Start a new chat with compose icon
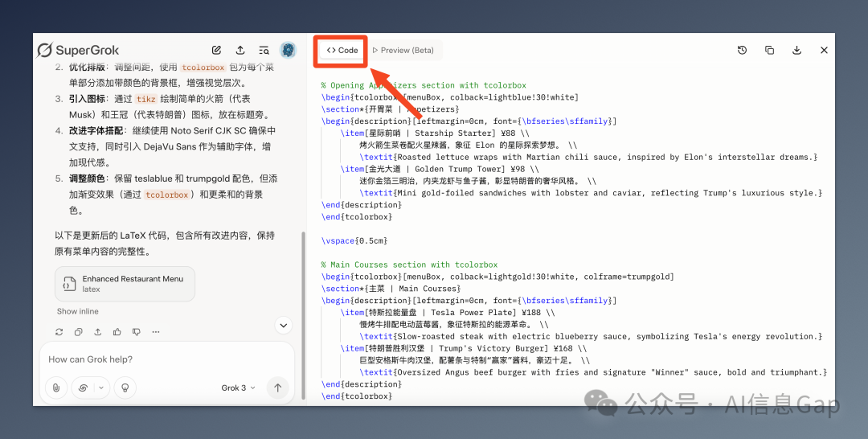The width and height of the screenshot is (868, 439). [x=216, y=50]
